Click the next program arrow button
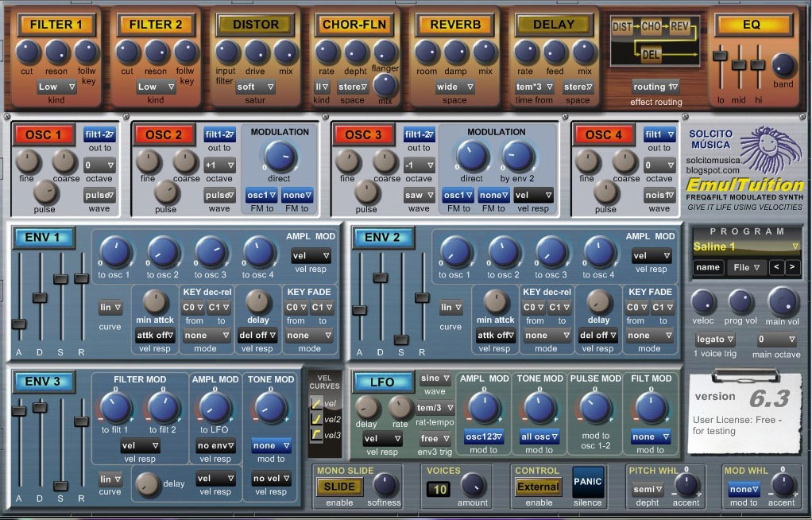Image resolution: width=812 pixels, height=520 pixels. (x=792, y=267)
